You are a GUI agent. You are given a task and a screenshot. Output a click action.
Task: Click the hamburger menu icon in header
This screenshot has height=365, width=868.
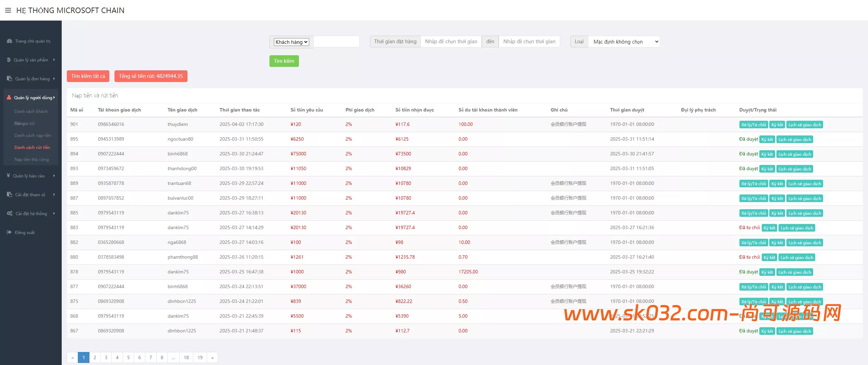coord(8,10)
